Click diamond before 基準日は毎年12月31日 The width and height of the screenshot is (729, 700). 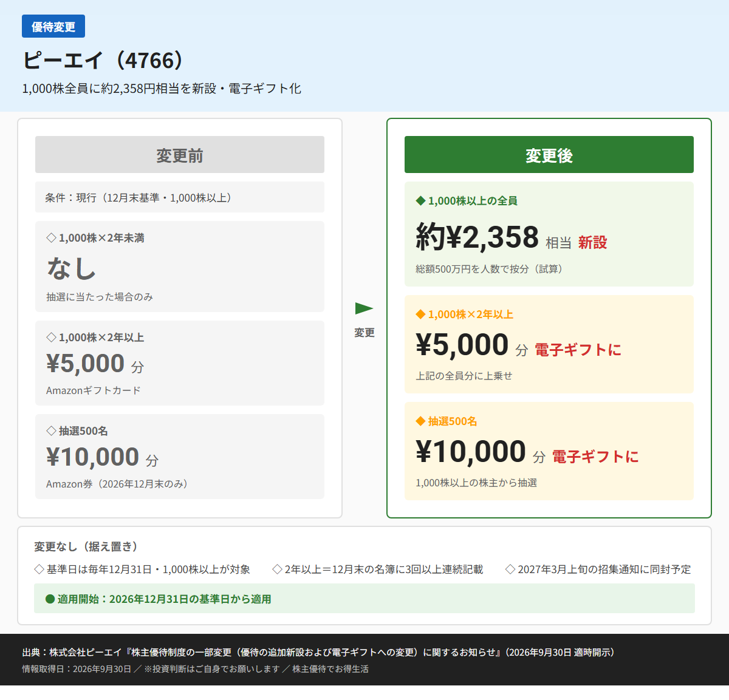click(x=39, y=569)
